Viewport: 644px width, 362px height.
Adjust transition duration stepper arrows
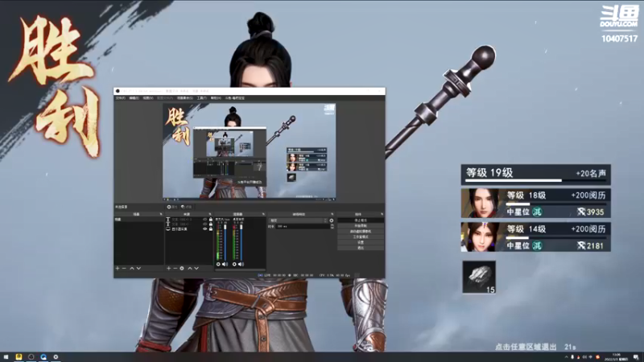point(332,226)
